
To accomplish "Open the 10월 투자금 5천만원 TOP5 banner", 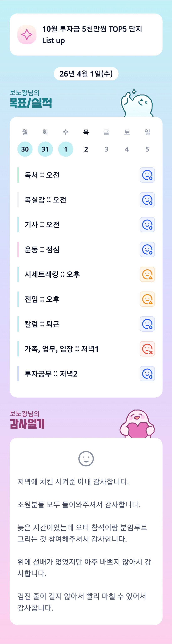I will [x=92, y=35].
